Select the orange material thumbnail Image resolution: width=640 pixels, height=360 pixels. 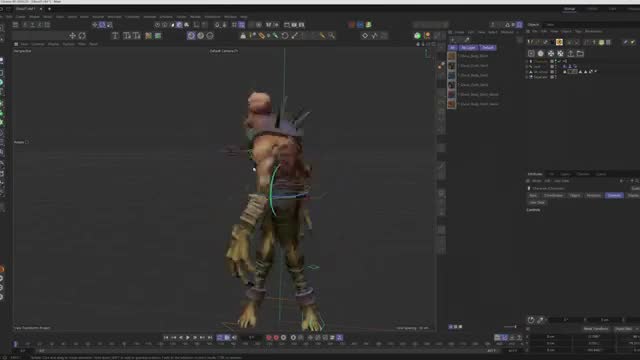coord(451,104)
